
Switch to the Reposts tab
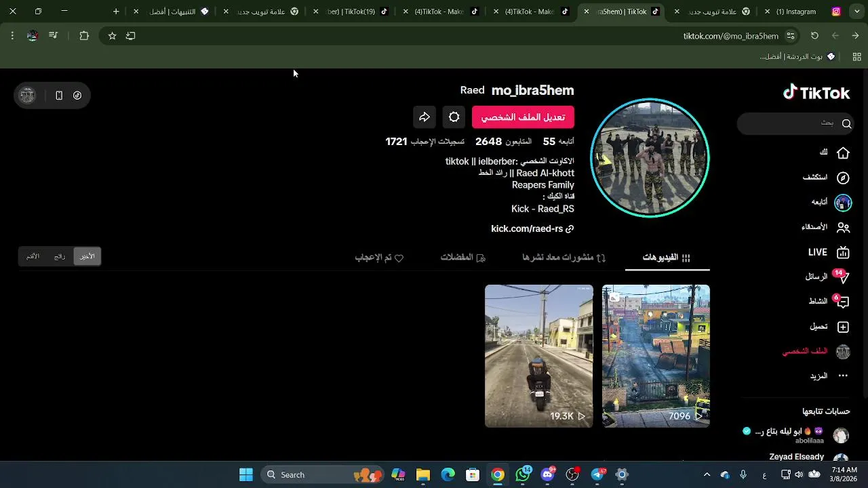564,258
